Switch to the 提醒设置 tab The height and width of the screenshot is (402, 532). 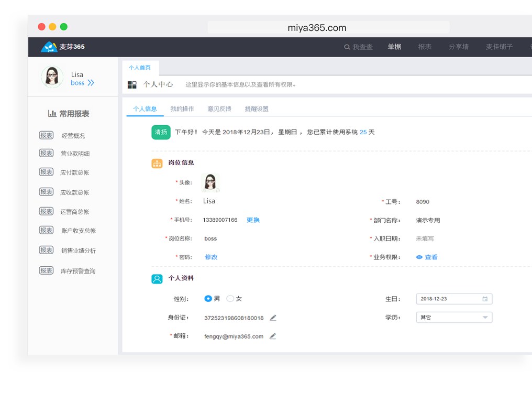[x=257, y=108]
